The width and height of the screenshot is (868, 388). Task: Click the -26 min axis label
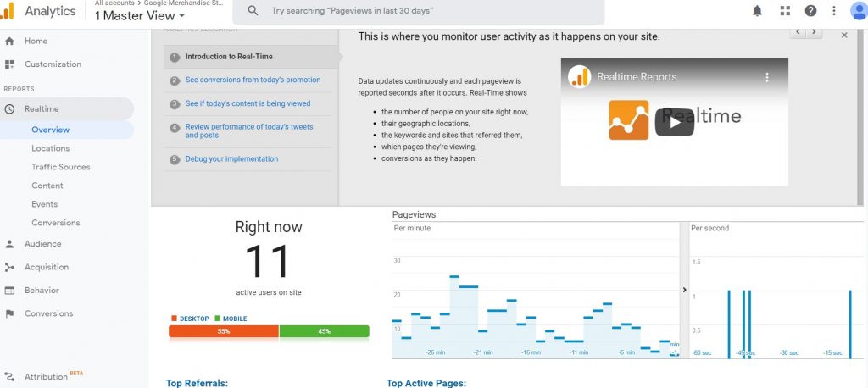coord(435,352)
